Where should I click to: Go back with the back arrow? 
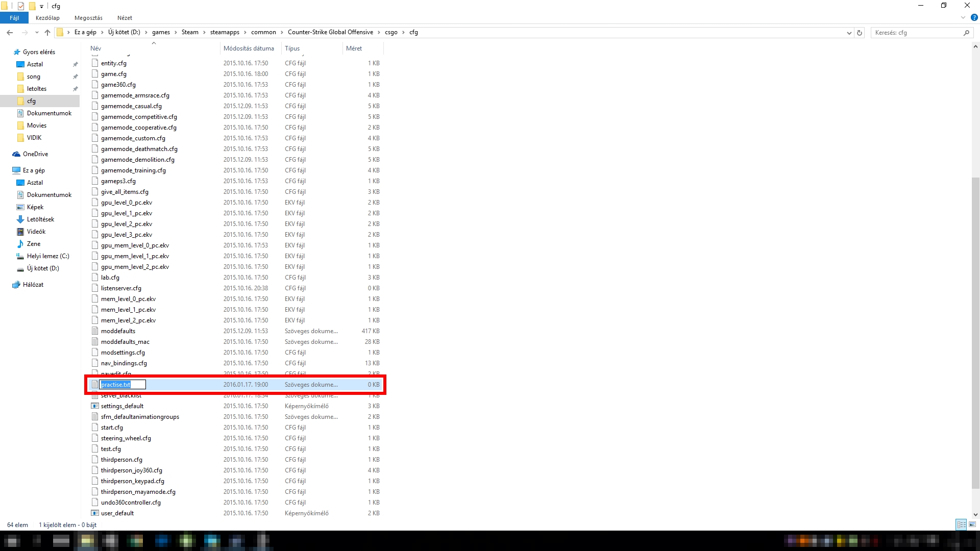point(10,32)
